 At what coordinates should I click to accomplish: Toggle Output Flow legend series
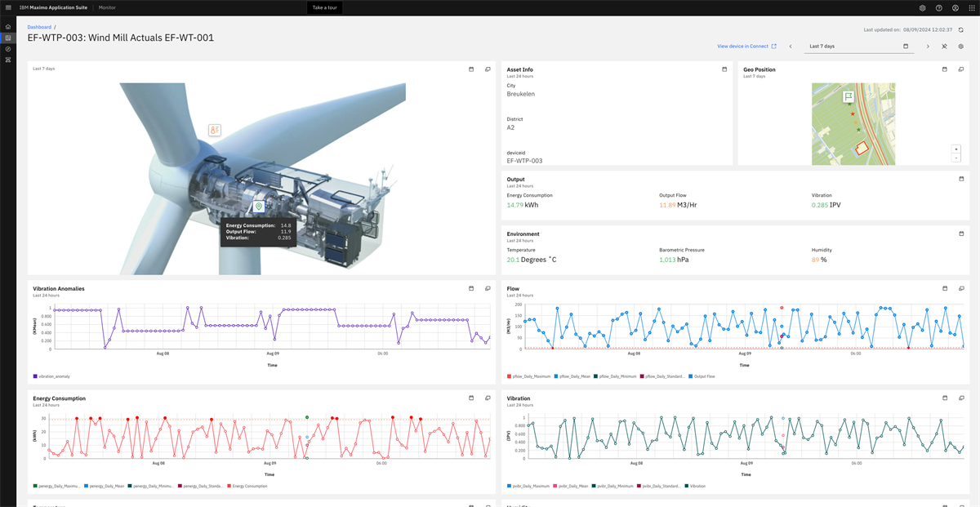pyautogui.click(x=700, y=376)
